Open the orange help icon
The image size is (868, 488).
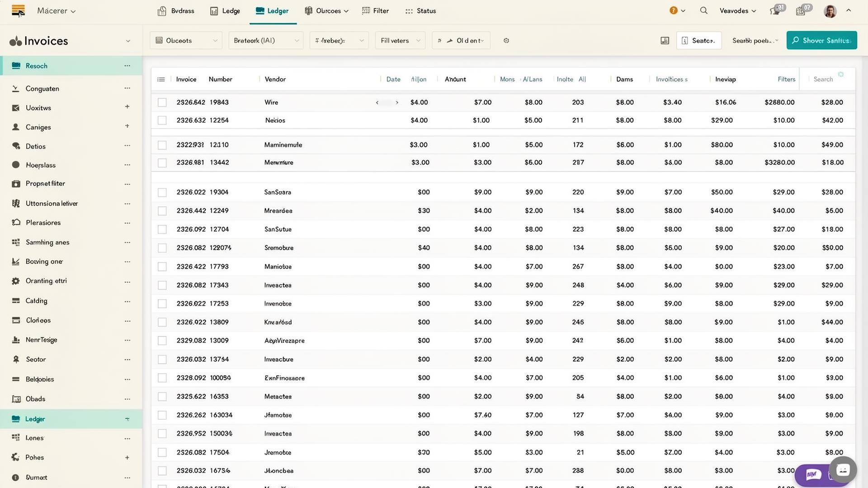point(673,10)
